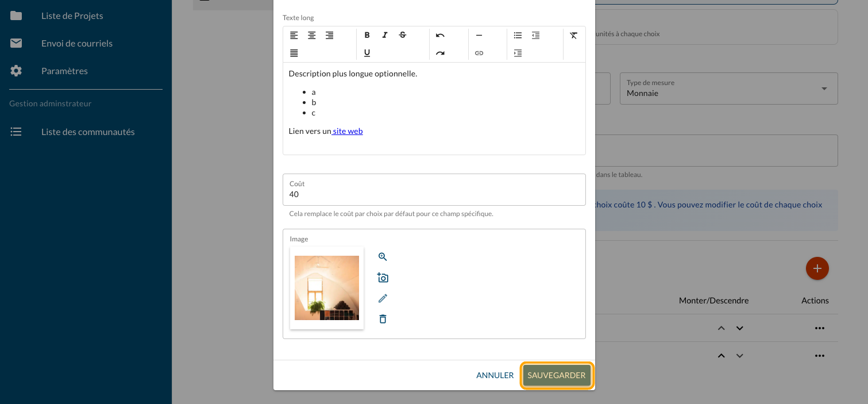Toggle strikethrough text formatting
Image resolution: width=868 pixels, height=404 pixels.
[403, 35]
